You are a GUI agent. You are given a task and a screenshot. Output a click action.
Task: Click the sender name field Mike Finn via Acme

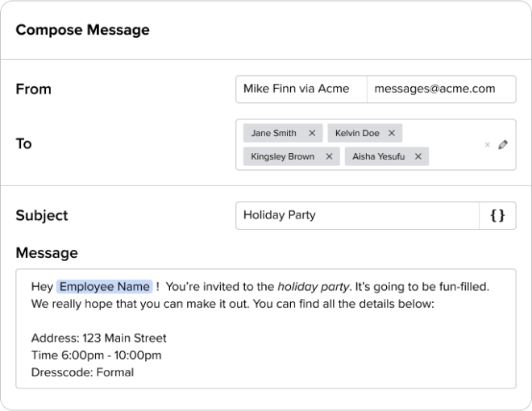(301, 89)
